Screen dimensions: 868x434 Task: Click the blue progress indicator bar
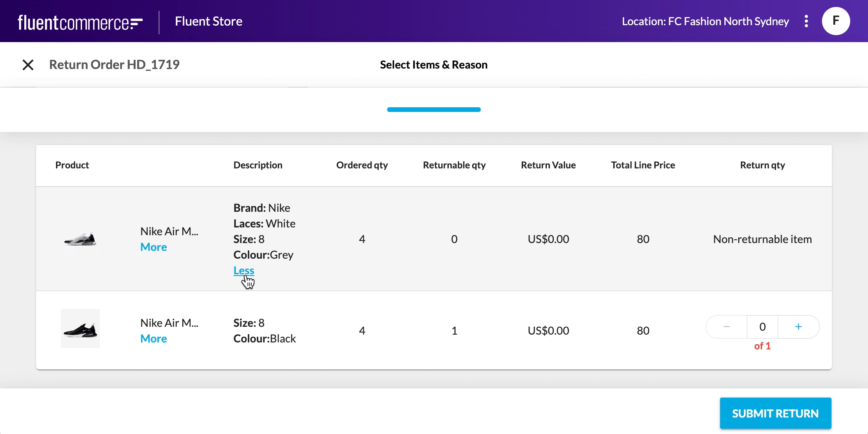434,109
